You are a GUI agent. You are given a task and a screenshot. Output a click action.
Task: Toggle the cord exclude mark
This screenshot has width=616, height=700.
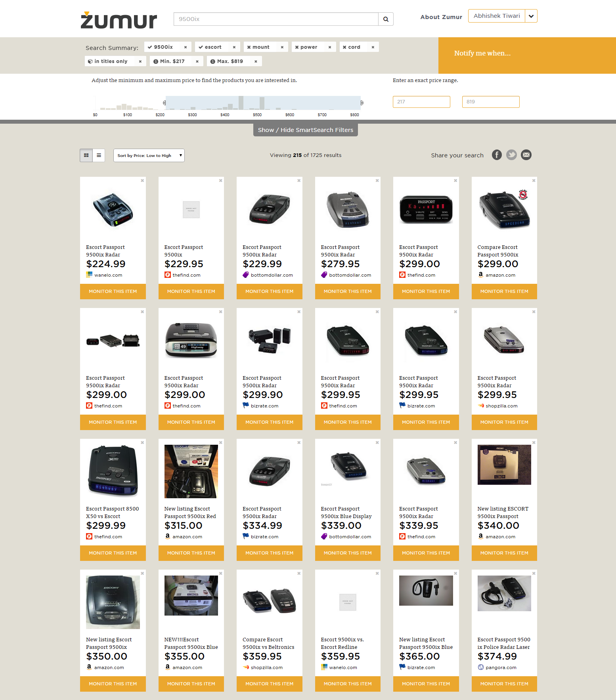[344, 47]
